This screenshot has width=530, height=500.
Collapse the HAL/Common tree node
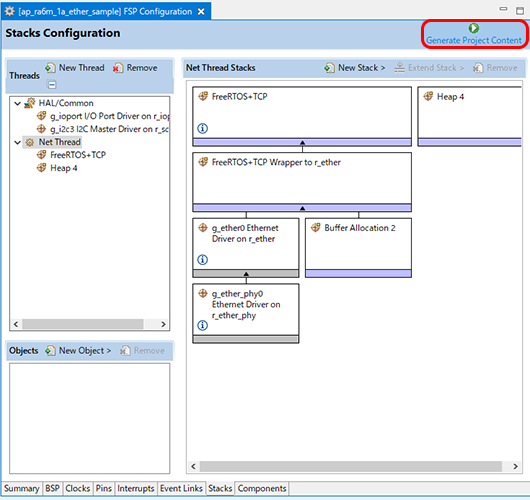[x=17, y=103]
